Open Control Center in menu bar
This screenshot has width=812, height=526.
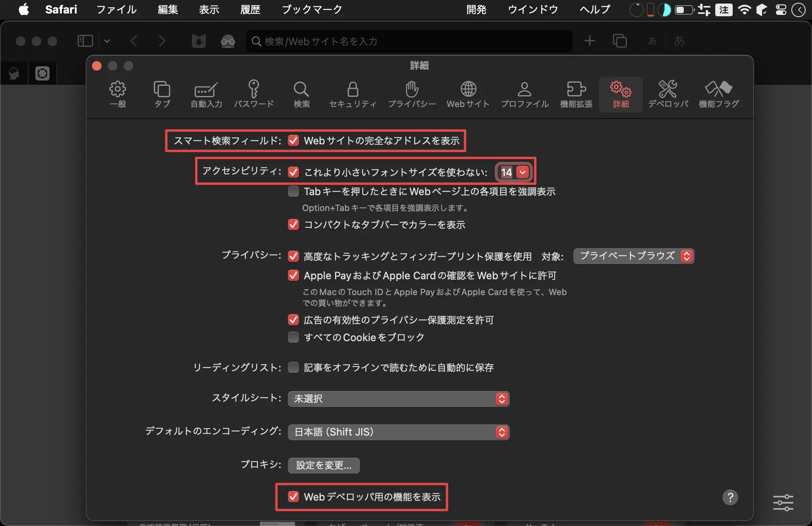(x=781, y=10)
